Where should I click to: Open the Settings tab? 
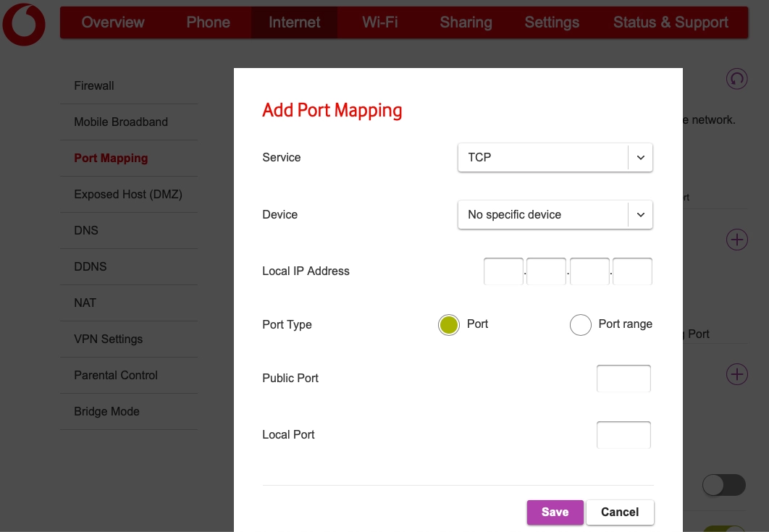point(552,22)
